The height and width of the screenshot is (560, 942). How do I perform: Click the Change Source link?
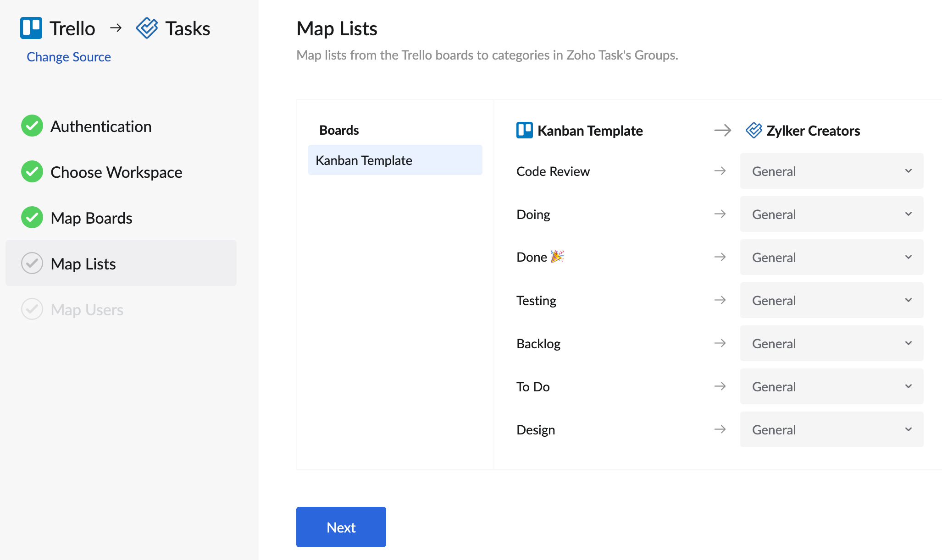coord(68,56)
